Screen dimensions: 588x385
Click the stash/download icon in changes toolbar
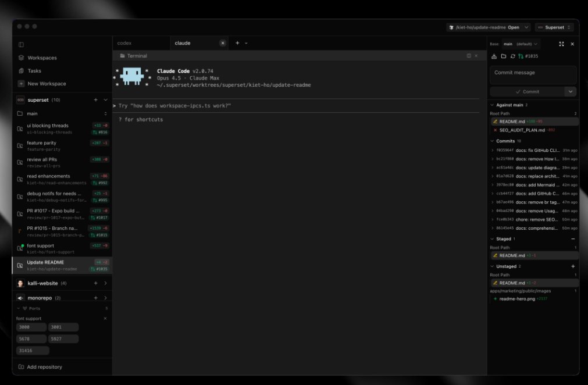click(x=494, y=56)
